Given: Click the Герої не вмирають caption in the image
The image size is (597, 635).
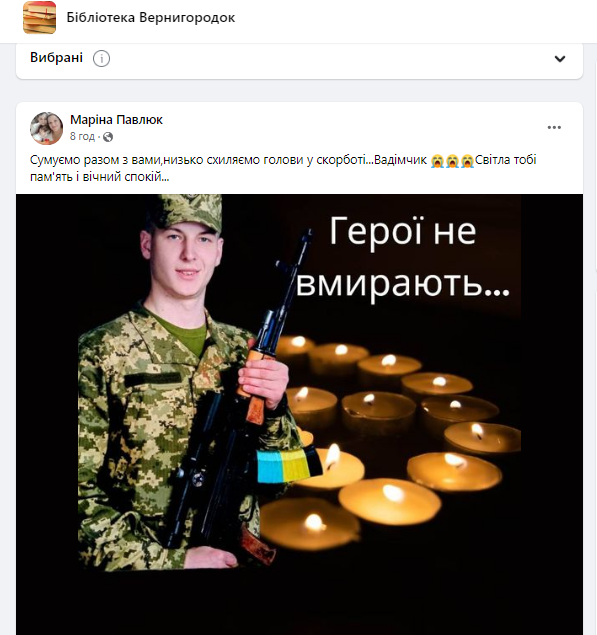Looking at the screenshot, I should [x=403, y=257].
